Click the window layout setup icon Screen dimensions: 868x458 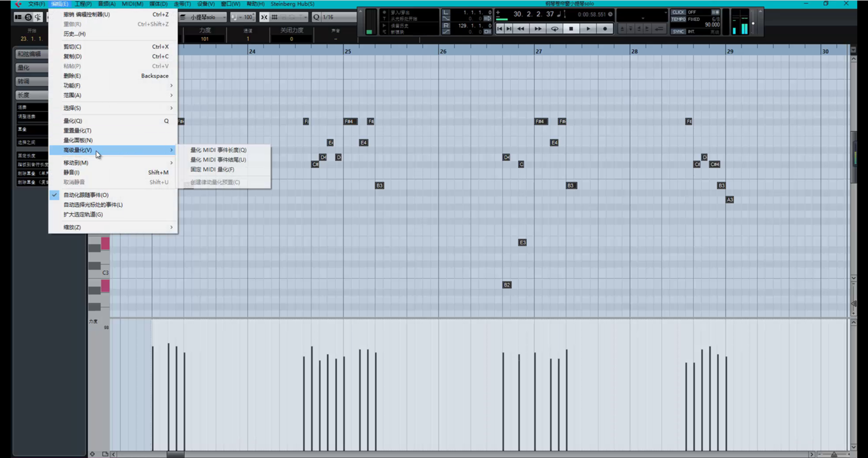click(18, 17)
